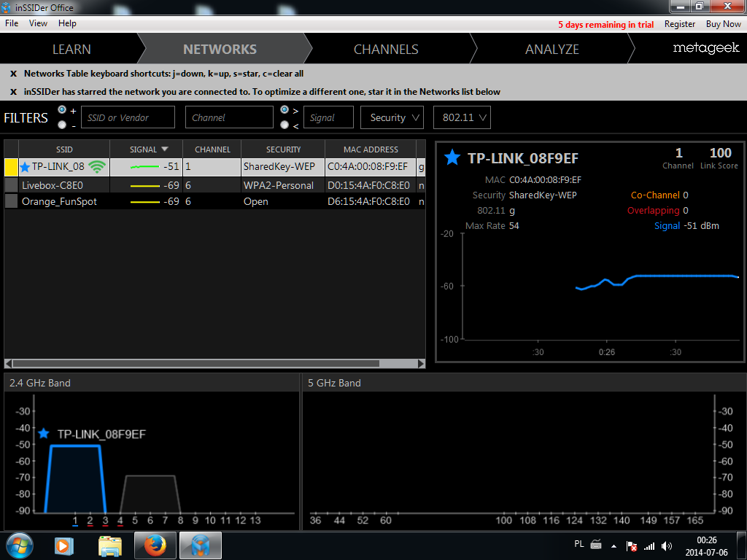
Task: Switch to Firefox in taskbar
Action: pos(155,545)
